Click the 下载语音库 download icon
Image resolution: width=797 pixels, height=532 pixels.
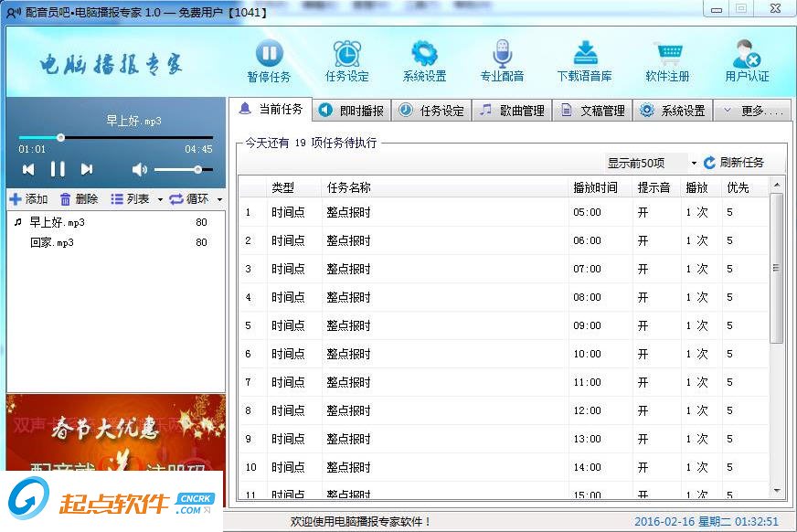(x=585, y=53)
